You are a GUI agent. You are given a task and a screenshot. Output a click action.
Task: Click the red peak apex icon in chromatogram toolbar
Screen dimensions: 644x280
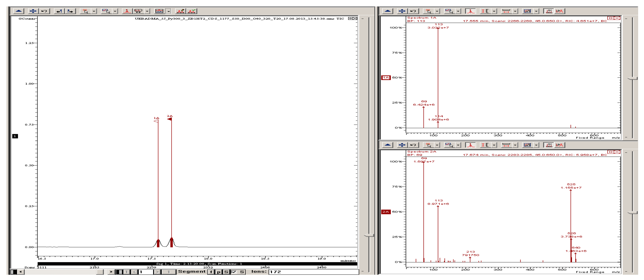click(127, 11)
